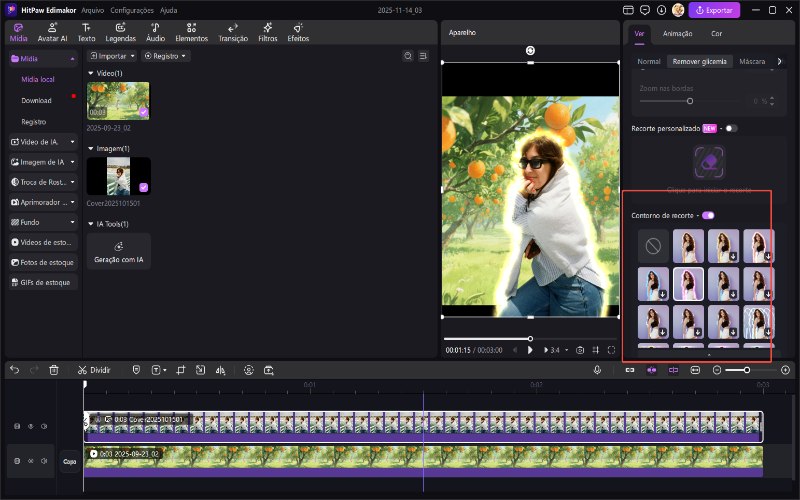Image resolution: width=800 pixels, height=500 pixels.
Task: Open Download in sidebar
Action: [36, 101]
